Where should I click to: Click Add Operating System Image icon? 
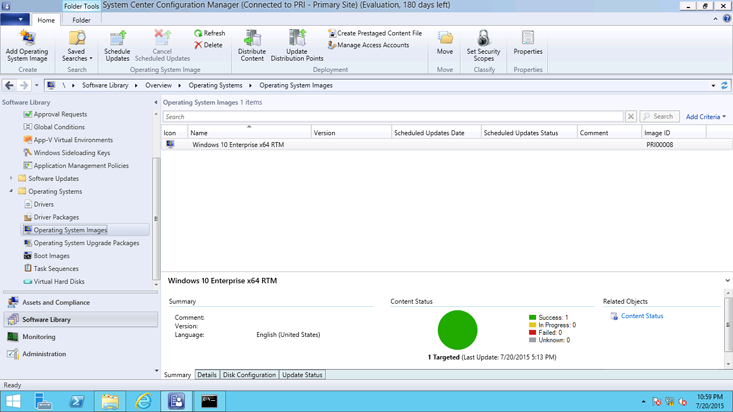[27, 44]
